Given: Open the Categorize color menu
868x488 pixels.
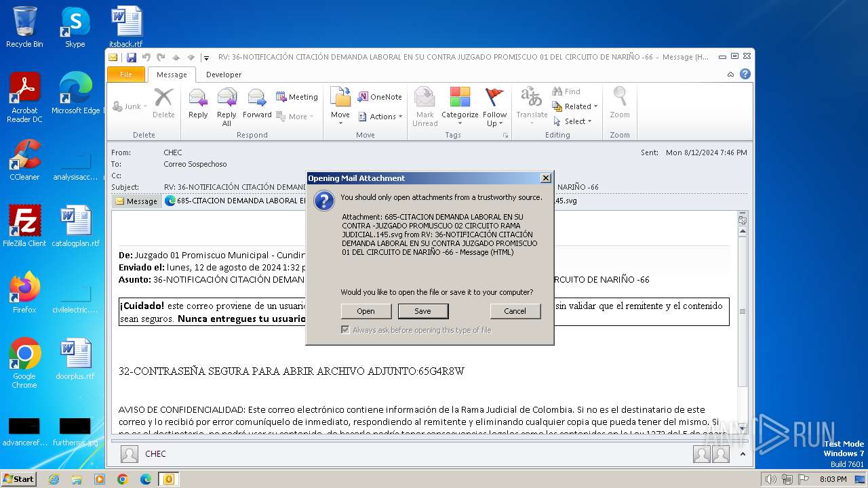Looking at the screenshot, I should pos(460,107).
